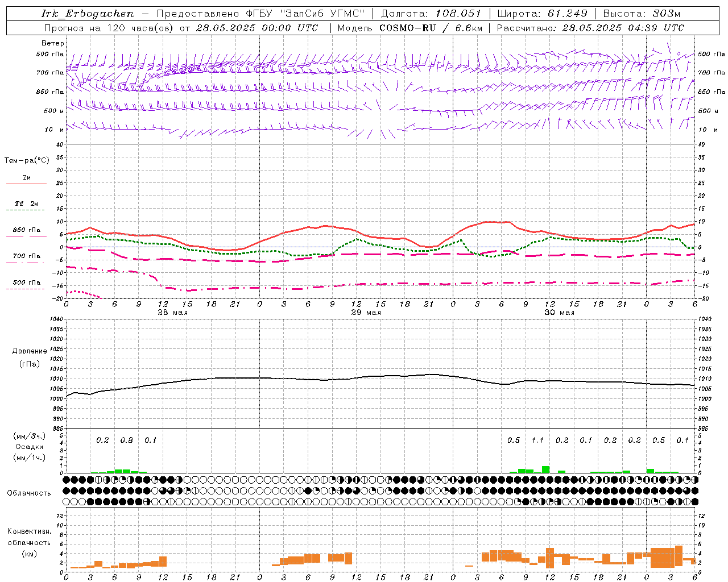Click the tallest green precipitation bar
The image size is (728, 582).
tap(545, 469)
